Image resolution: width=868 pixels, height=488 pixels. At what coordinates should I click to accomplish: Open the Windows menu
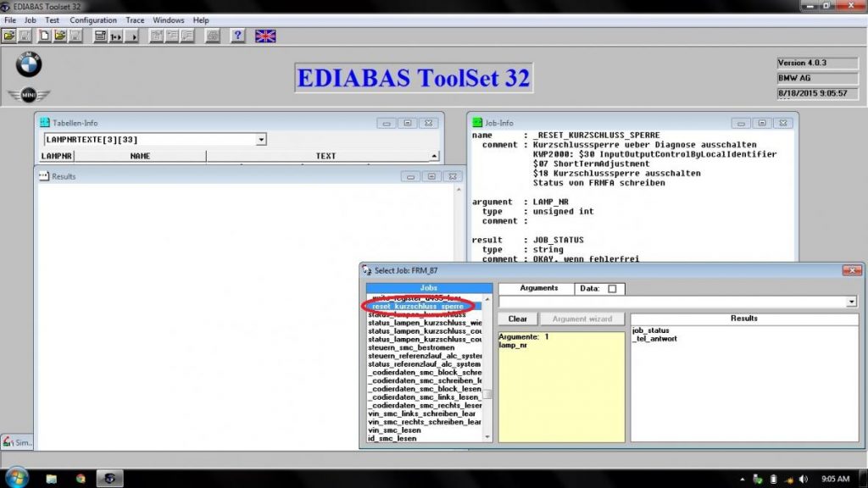(169, 20)
